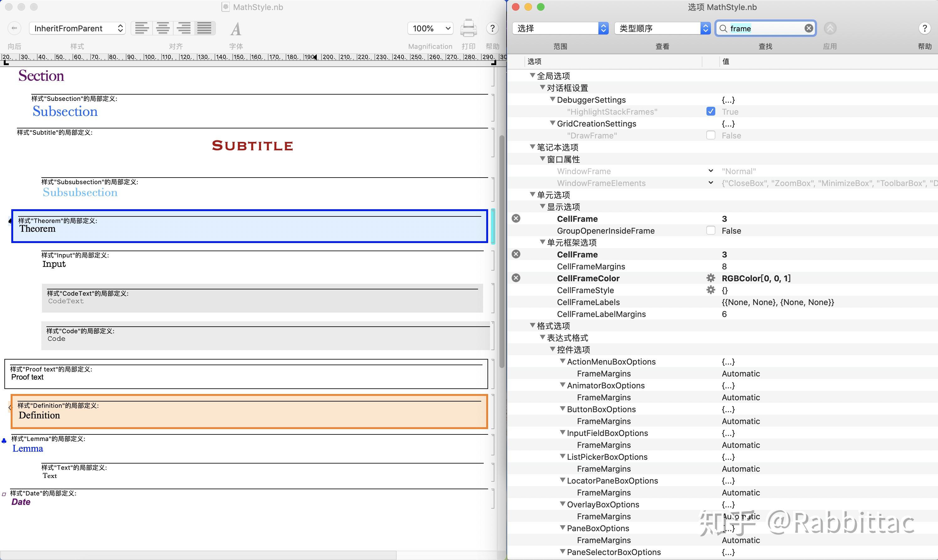Open the WindowFrame value dropdown
This screenshot has height=560, width=938.
[711, 171]
